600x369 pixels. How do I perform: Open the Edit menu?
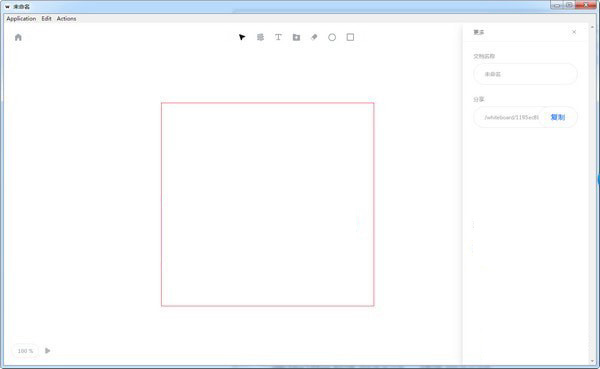pos(46,18)
